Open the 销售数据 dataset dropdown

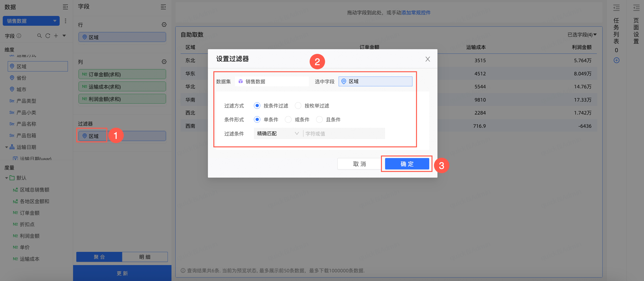[31, 21]
